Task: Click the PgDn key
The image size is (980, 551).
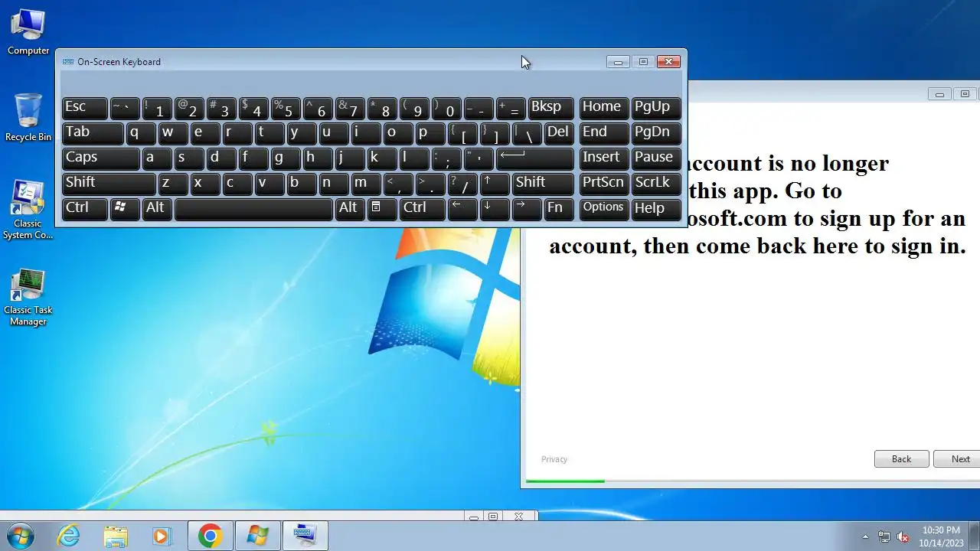Action: [x=656, y=133]
